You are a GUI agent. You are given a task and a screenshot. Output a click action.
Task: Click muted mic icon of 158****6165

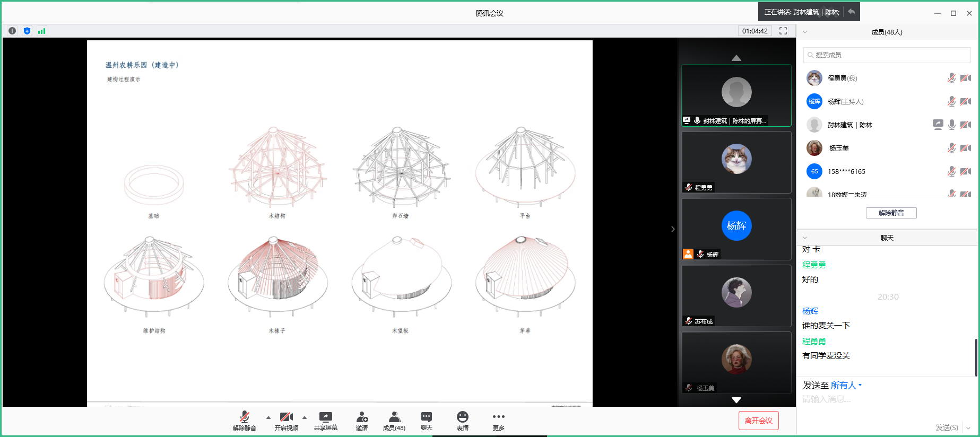[952, 171]
